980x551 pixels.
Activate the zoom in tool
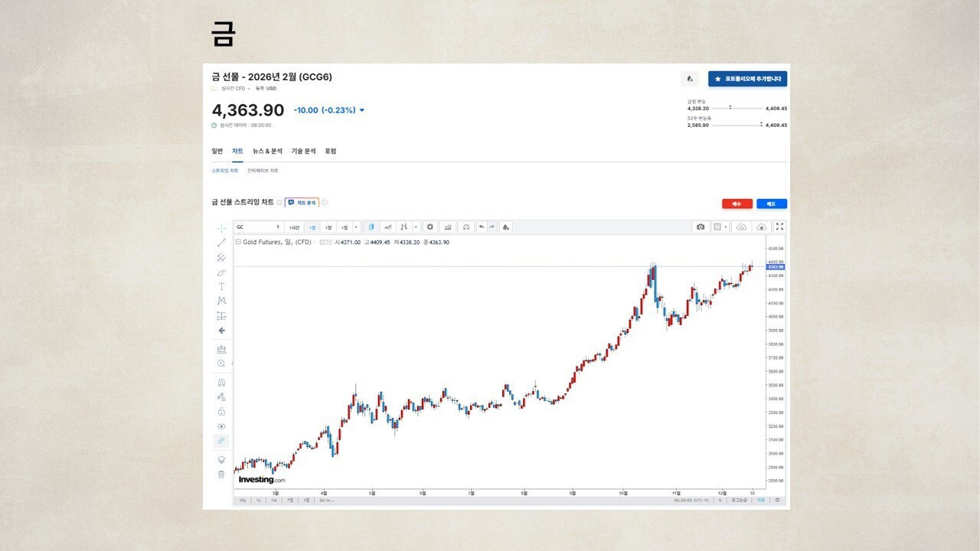coord(221,364)
